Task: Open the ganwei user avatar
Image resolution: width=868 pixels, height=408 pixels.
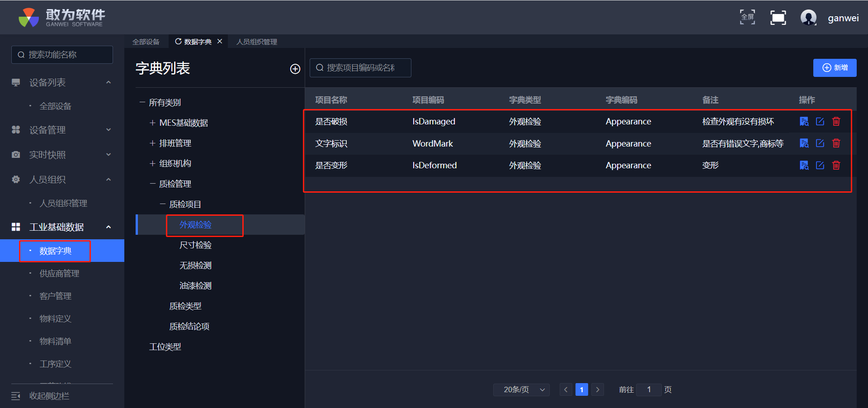Action: pyautogui.click(x=808, y=18)
